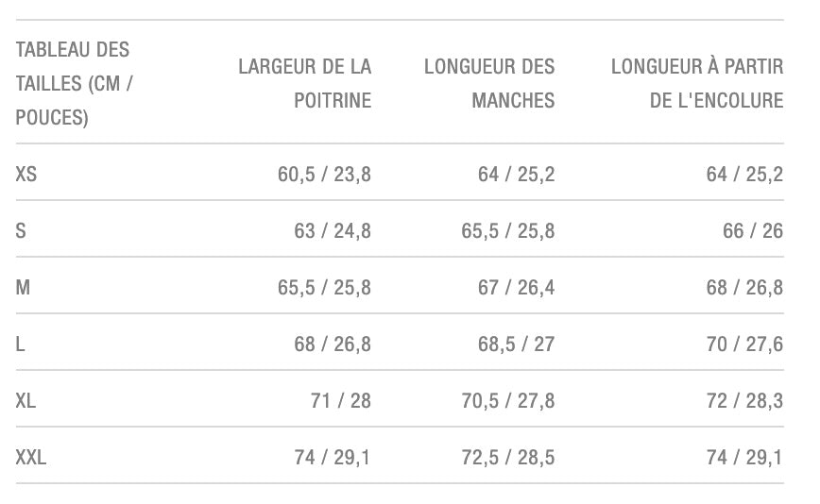Screen dimensions: 820x504
Task: Click the neckline length value 70 / 27,6
Action: [744, 344]
